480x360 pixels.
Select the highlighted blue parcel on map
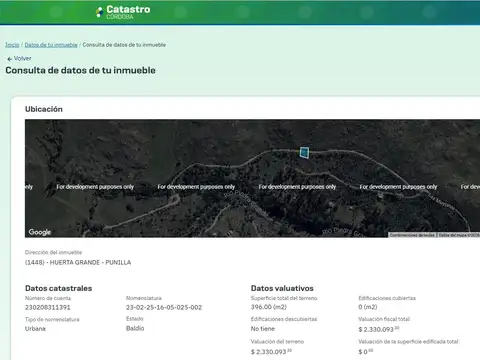coord(304,152)
